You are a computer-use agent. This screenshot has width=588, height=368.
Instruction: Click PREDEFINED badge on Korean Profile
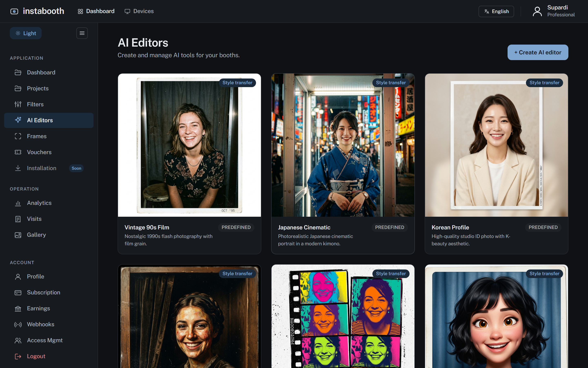543,227
